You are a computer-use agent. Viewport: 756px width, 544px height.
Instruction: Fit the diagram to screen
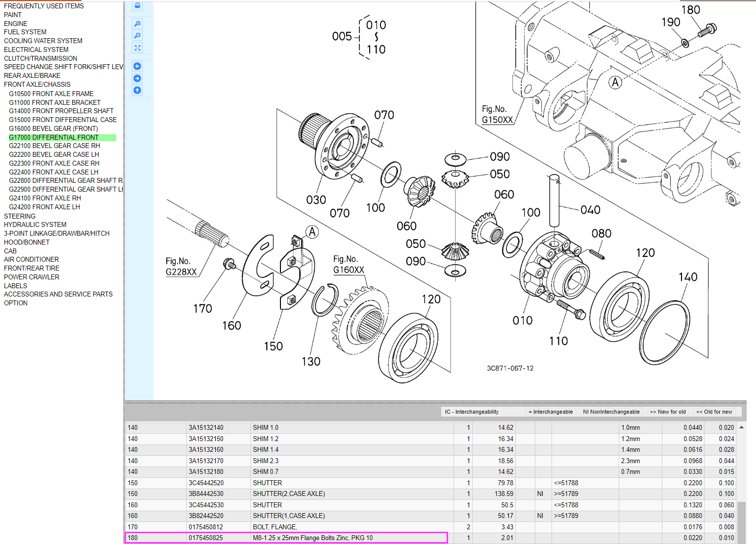click(x=137, y=48)
